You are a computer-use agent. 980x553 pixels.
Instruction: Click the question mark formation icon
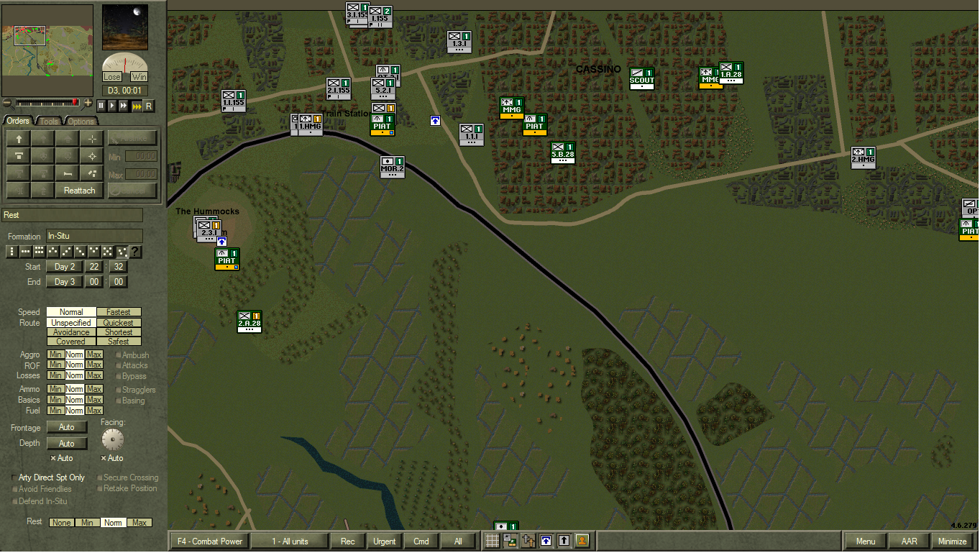135,252
